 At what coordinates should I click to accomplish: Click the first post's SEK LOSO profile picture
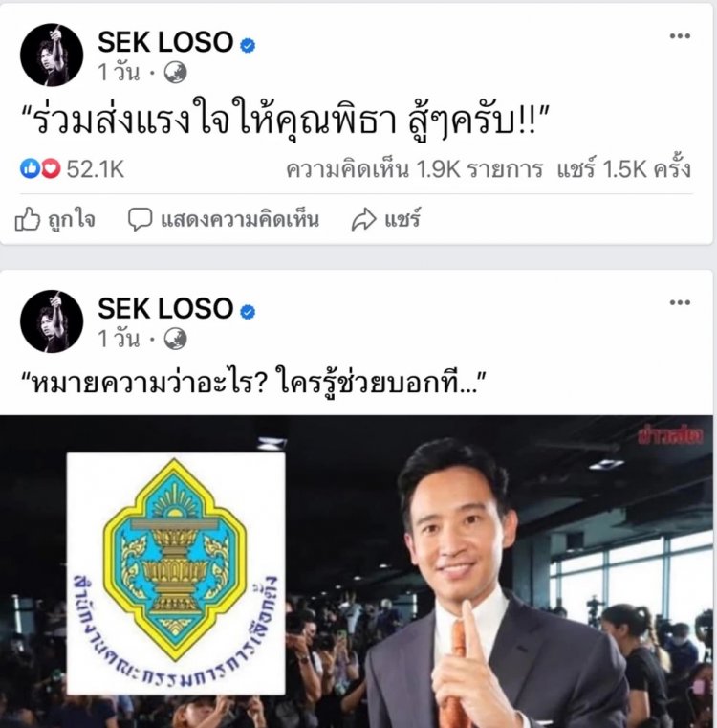click(52, 55)
